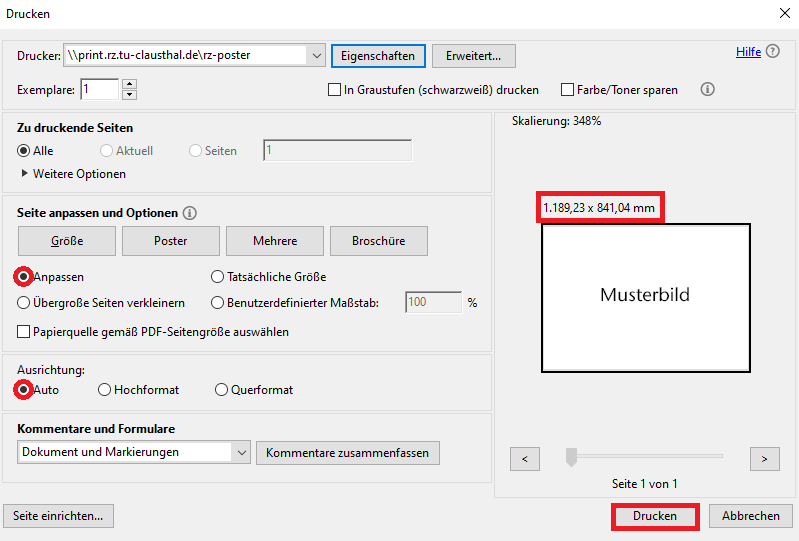Go to next preview page arrow
This screenshot has width=799, height=541.
click(x=764, y=459)
